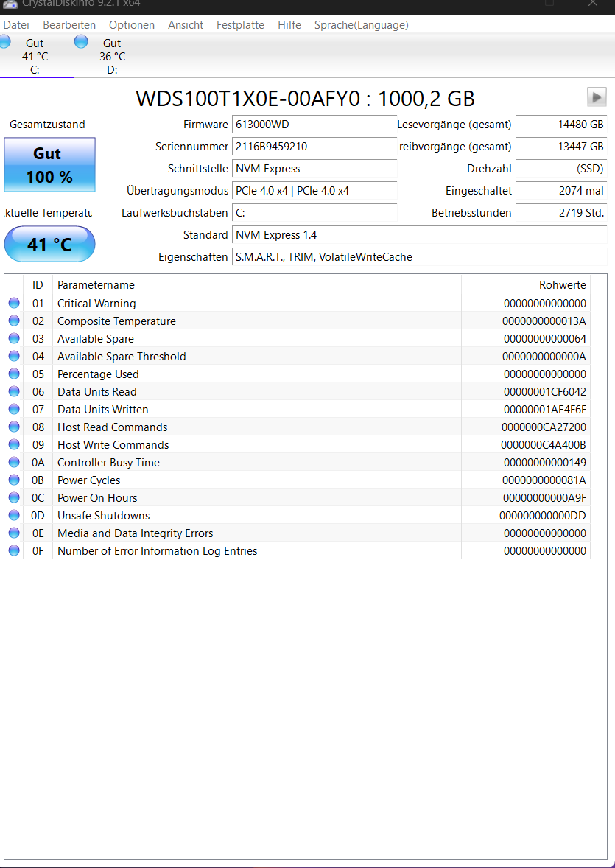
Task: Select the Data Units Read parameter name
Action: tap(97, 392)
